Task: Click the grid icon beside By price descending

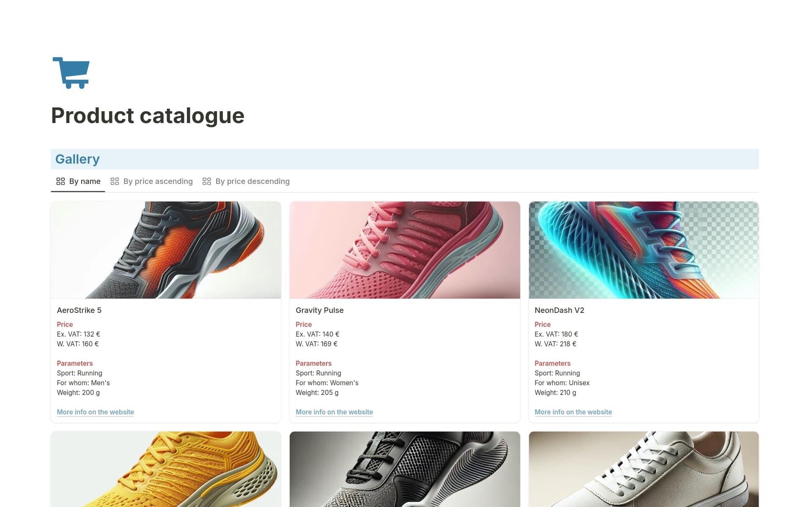Action: 206,181
